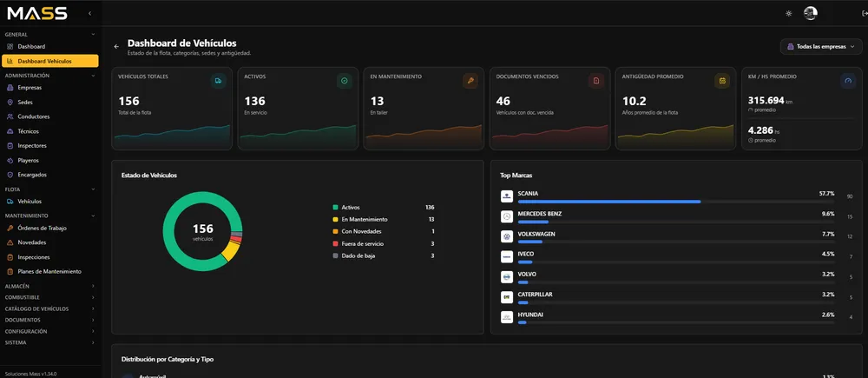The height and width of the screenshot is (378, 868).
Task: Click the green Activos legend swatch
Action: [335, 208]
